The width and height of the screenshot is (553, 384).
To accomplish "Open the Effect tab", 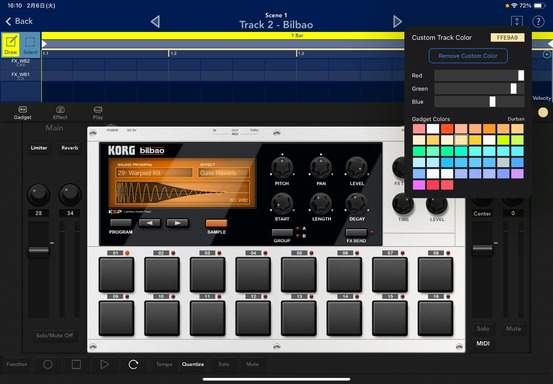I will click(60, 113).
